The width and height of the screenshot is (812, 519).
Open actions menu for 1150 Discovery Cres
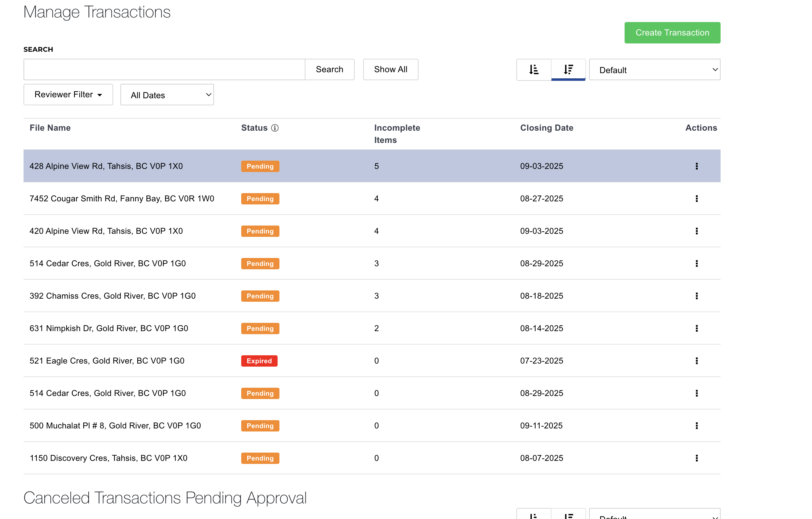point(696,458)
